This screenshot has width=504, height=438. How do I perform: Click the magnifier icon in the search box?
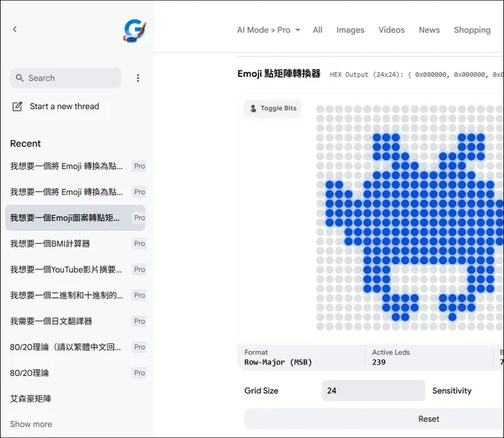click(20, 78)
